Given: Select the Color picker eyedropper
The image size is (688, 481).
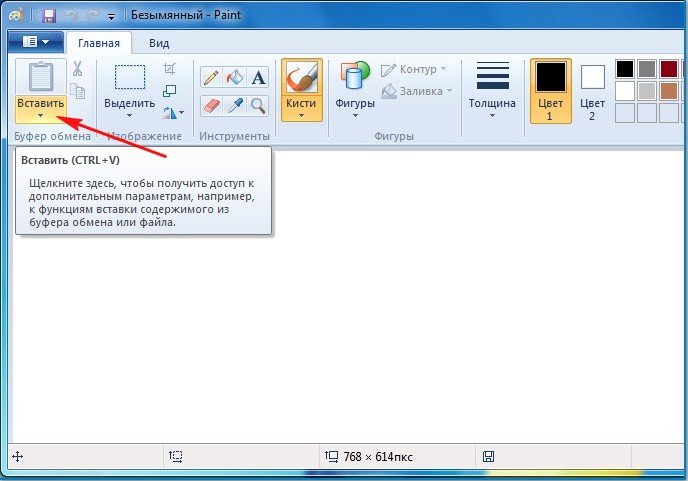Looking at the screenshot, I should [235, 106].
